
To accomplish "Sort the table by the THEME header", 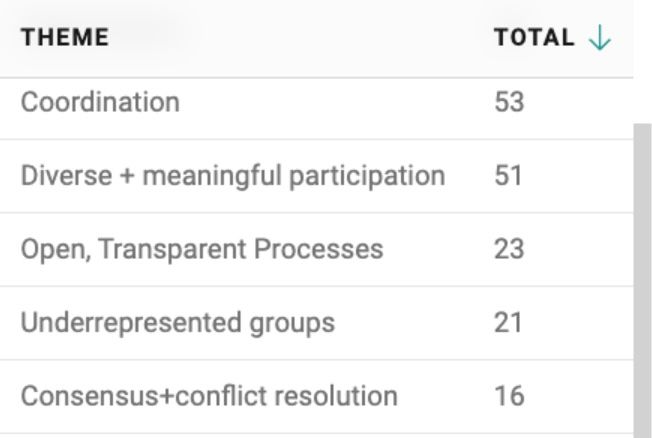I will [65, 37].
